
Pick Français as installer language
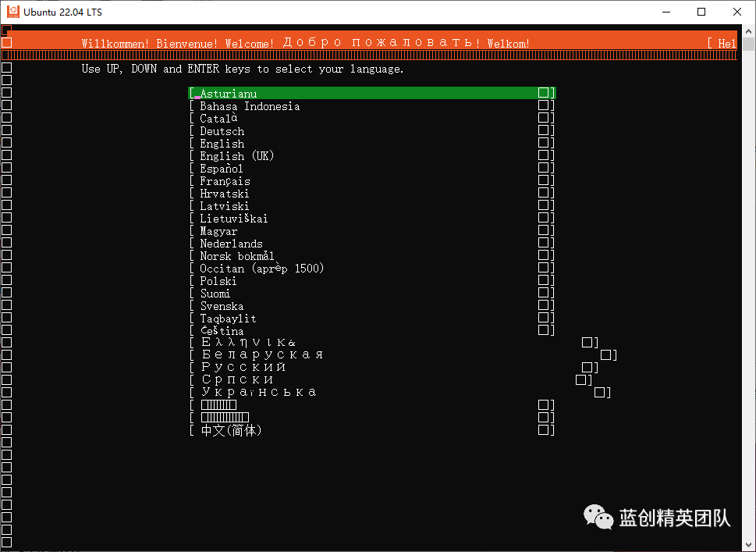coord(371,181)
